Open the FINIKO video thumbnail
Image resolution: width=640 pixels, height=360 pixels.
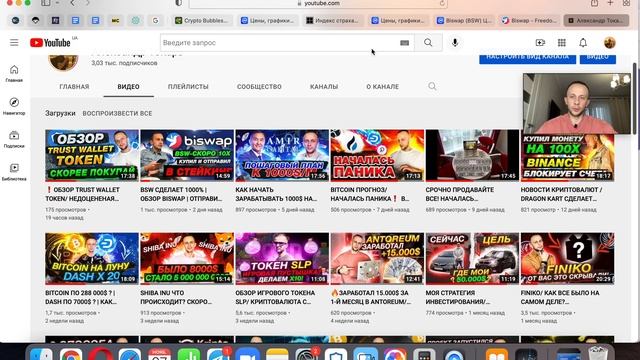567,259
